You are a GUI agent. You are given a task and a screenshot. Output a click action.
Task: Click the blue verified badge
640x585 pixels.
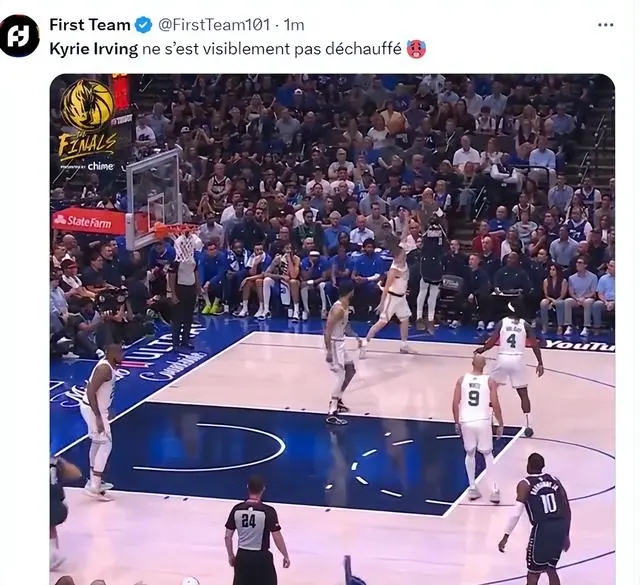(143, 25)
